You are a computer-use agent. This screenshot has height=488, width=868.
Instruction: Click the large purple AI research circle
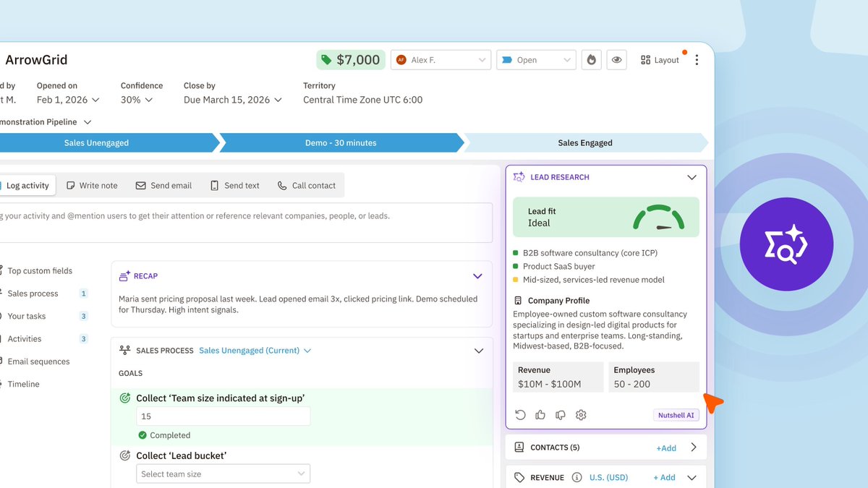click(787, 245)
